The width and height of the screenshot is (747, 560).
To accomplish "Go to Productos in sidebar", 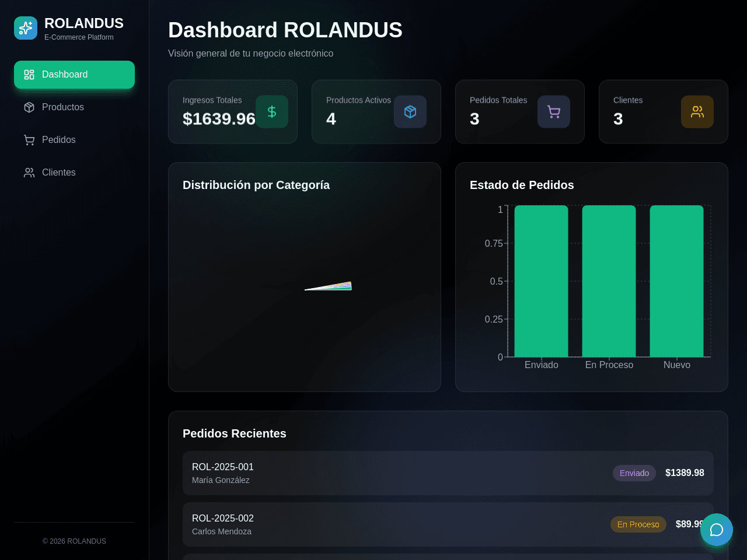I will point(74,107).
